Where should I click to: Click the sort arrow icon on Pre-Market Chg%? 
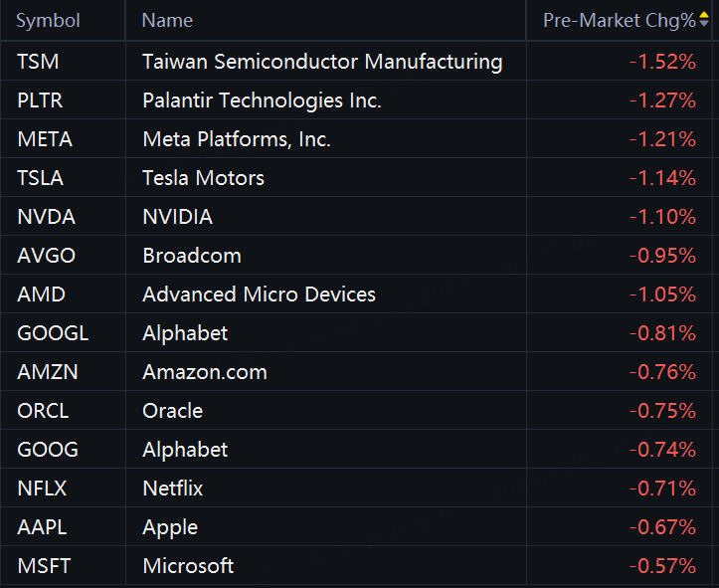pos(704,20)
